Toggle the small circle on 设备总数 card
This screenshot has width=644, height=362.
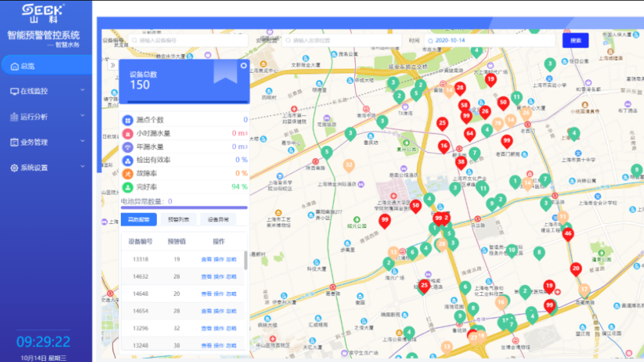click(x=243, y=66)
